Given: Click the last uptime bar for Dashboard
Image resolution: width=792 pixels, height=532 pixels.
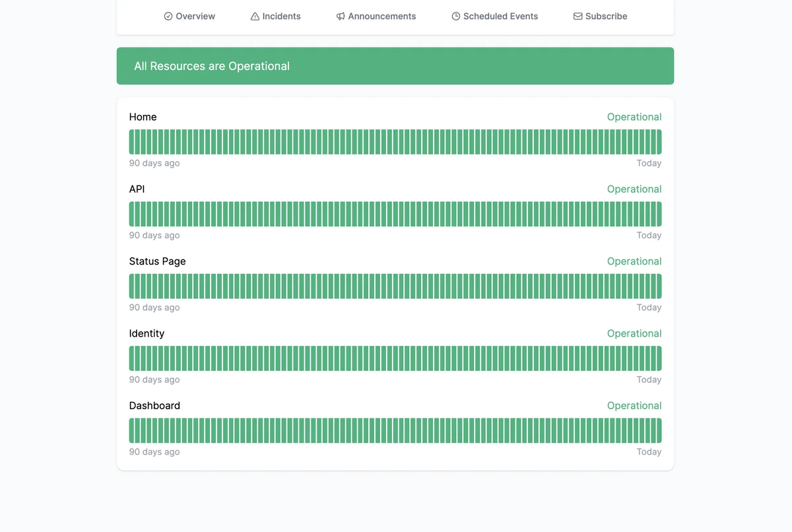Looking at the screenshot, I should (x=659, y=430).
